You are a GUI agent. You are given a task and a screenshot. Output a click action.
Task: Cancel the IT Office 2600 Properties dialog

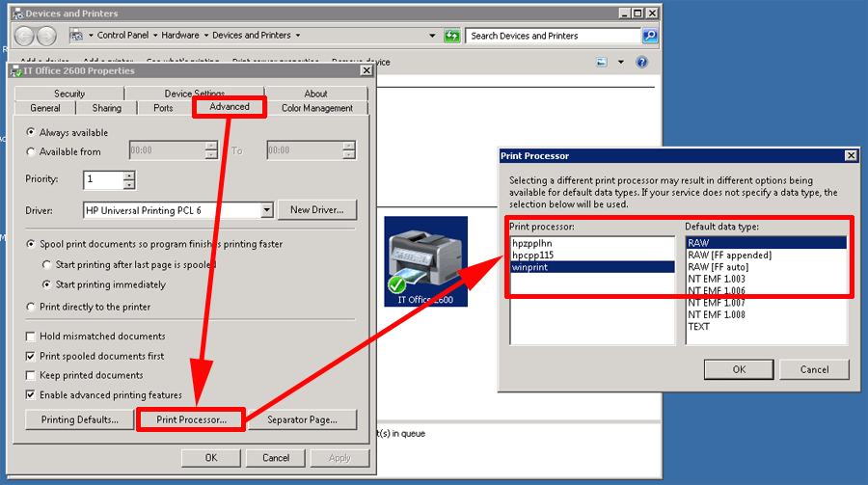pos(276,458)
